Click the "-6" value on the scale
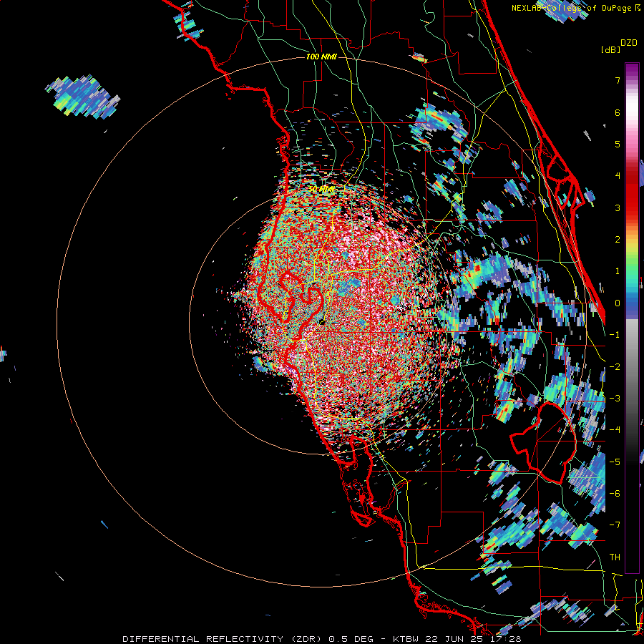The height and width of the screenshot is (644, 644). pyautogui.click(x=615, y=494)
